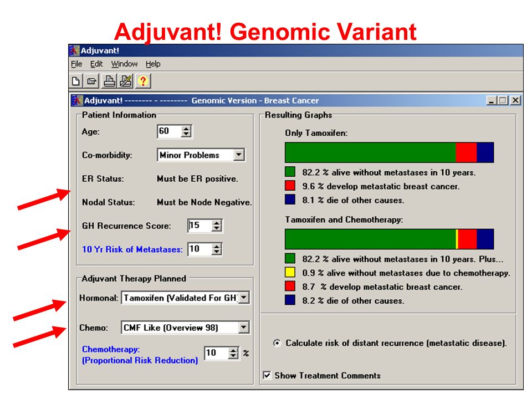
Task: Click green swatch under Only Tamoxifen legend
Action: [290, 172]
